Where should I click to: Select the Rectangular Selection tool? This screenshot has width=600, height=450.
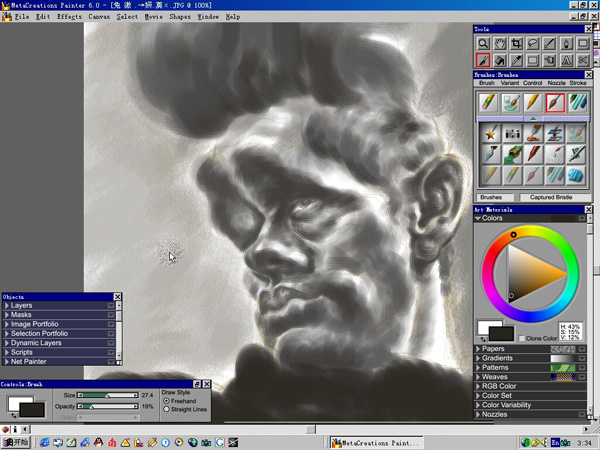tap(533, 60)
